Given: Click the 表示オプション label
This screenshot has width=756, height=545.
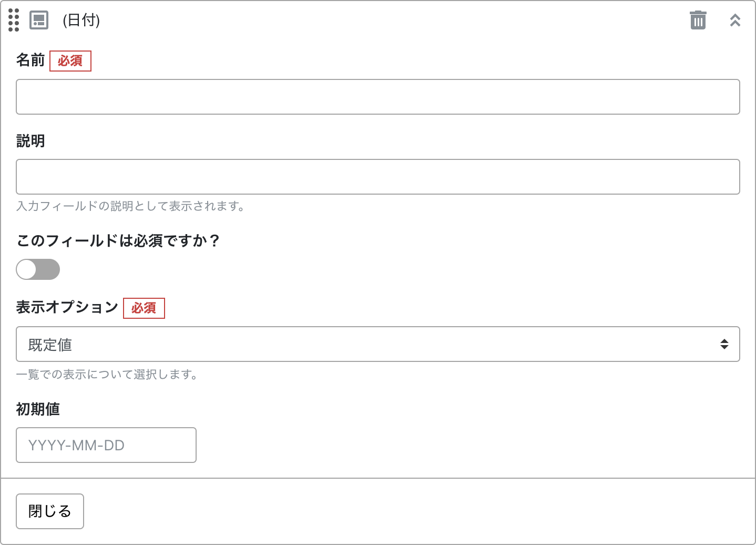Looking at the screenshot, I should pos(67,307).
